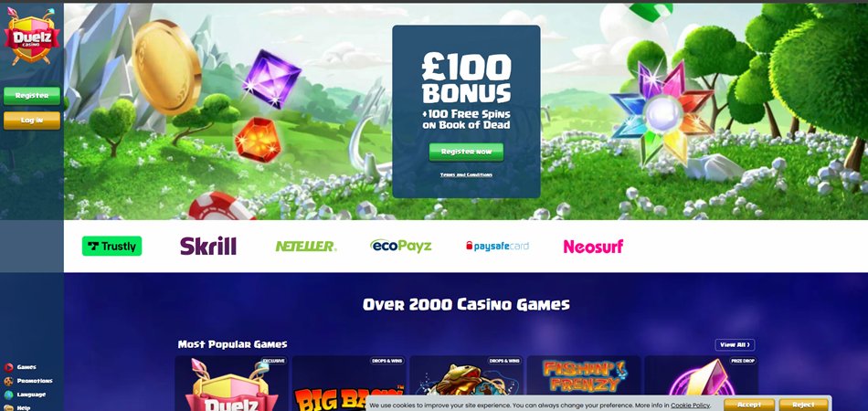Select the Neosurf payment logo
Screen dimensions: 868x411
593,247
